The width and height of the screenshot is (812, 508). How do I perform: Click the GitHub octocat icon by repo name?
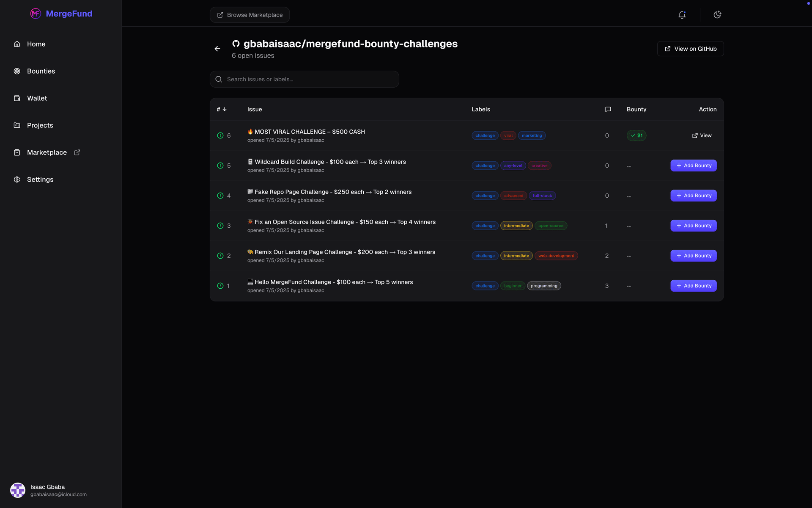click(x=236, y=44)
